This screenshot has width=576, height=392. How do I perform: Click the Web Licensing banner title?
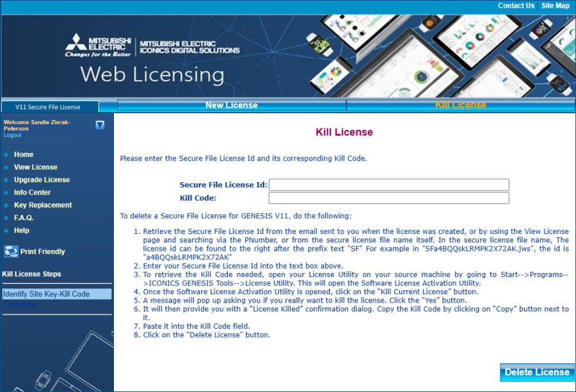pos(152,75)
